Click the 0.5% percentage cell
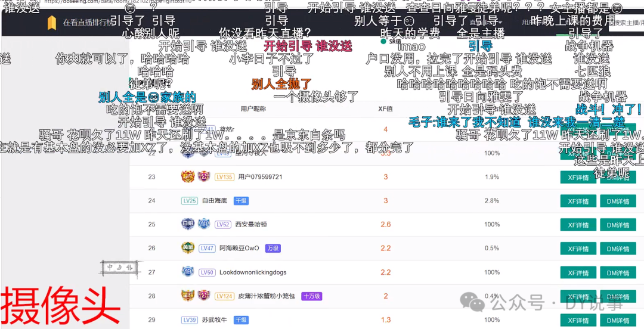Screen dimensions: 644x329 492,249
